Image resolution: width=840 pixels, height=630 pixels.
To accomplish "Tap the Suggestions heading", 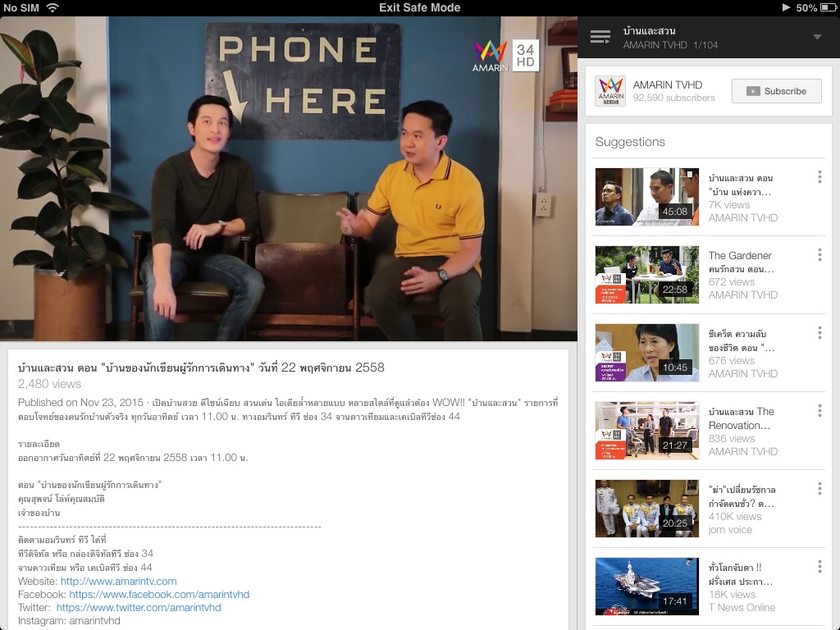I will (x=630, y=142).
